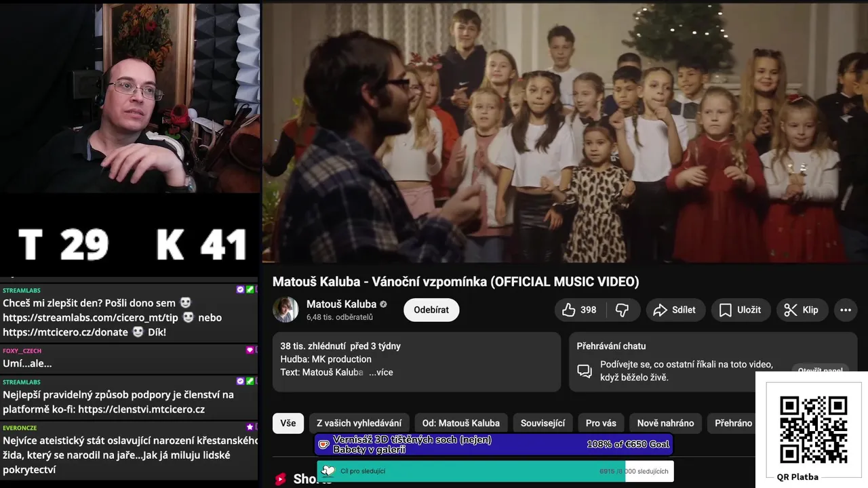Select the Vše filter chip
This screenshot has width=868, height=488.
pyautogui.click(x=288, y=423)
